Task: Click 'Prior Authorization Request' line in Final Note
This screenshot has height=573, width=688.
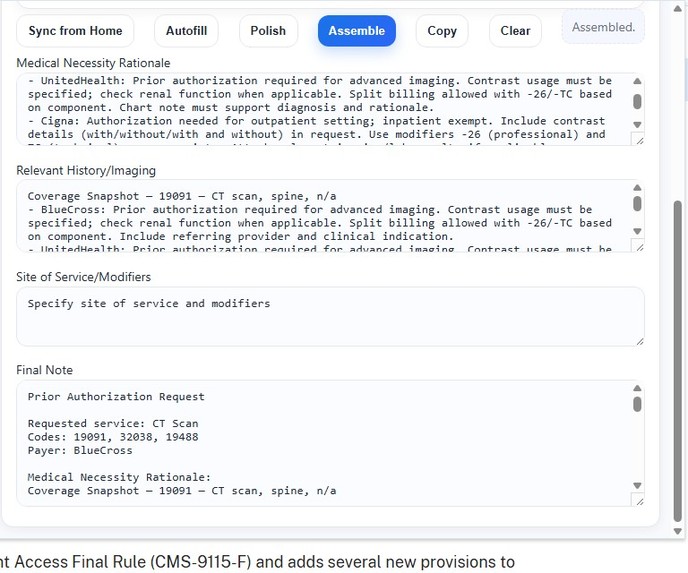Action: click(116, 397)
